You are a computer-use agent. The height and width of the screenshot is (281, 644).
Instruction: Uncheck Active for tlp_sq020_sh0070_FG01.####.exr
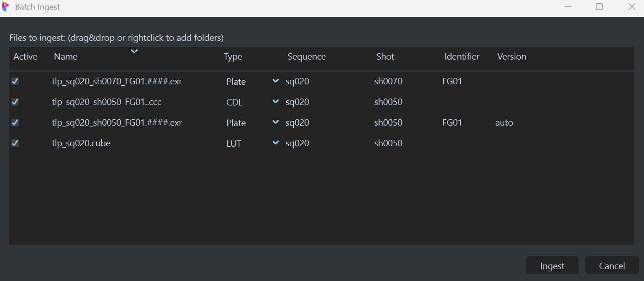(15, 81)
